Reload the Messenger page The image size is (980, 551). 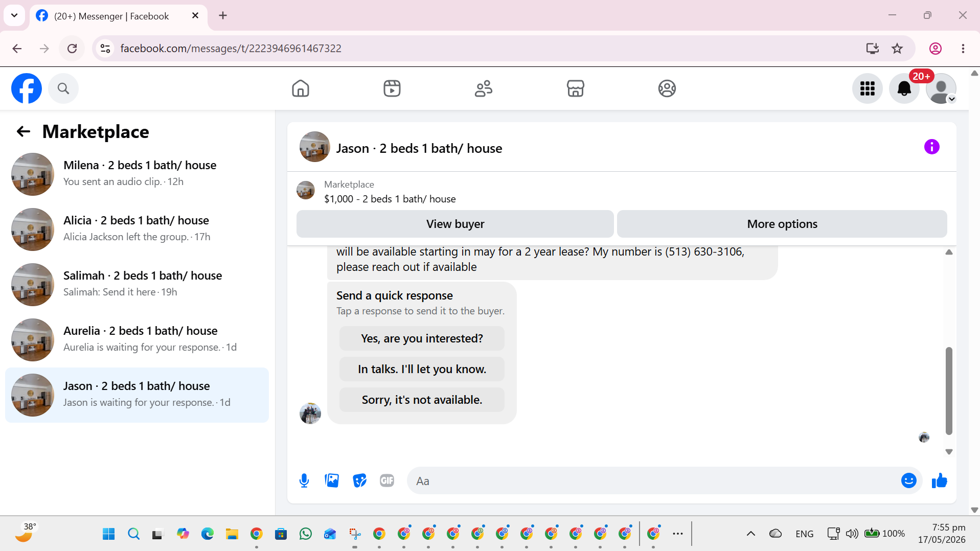72,49
